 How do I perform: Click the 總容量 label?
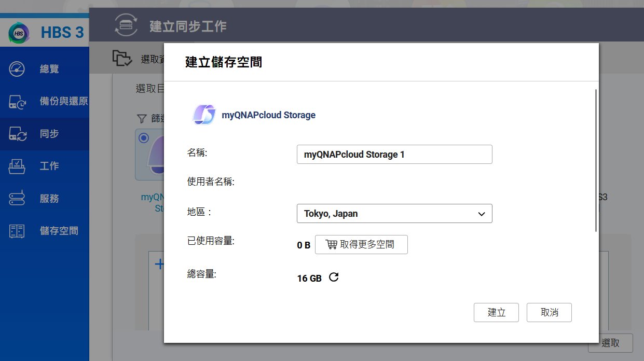point(201,274)
